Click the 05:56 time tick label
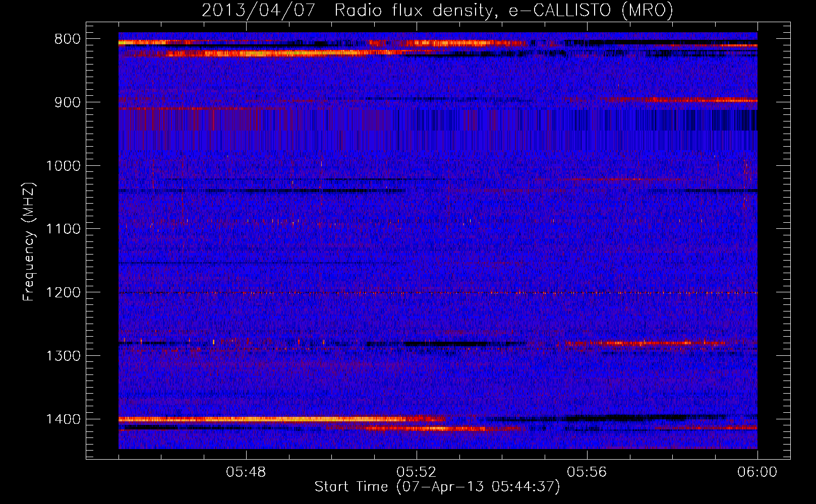 tap(587, 472)
